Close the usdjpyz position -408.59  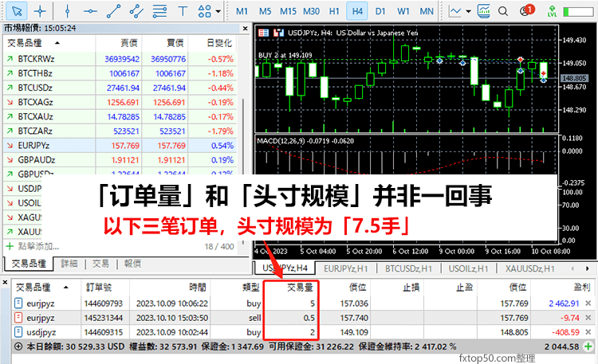tap(588, 332)
